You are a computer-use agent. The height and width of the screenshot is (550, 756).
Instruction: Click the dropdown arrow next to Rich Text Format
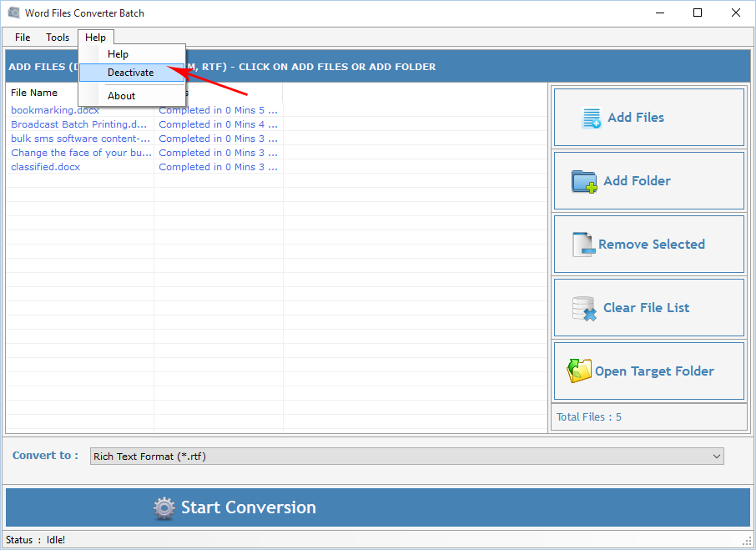[x=717, y=456]
